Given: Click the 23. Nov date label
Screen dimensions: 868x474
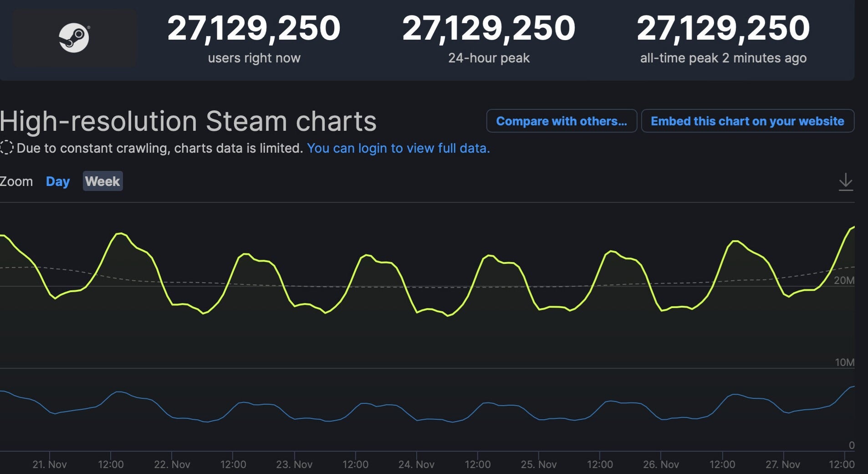Looking at the screenshot, I should [294, 464].
